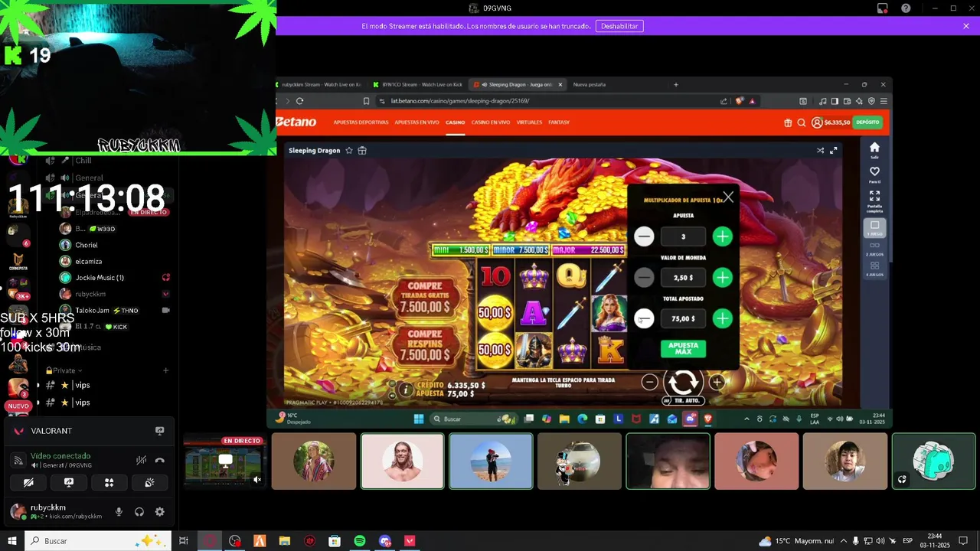Expand game to fullscreen arrows icon
Image resolution: width=980 pixels, height=551 pixels.
point(834,151)
